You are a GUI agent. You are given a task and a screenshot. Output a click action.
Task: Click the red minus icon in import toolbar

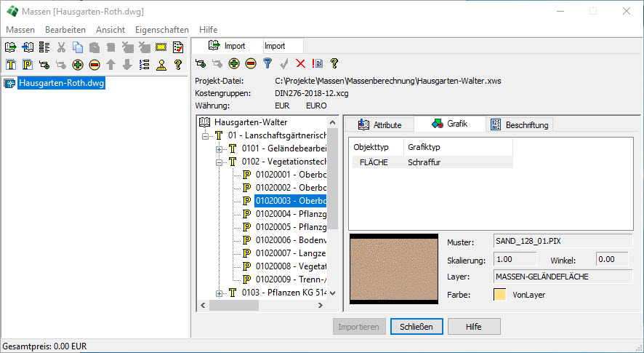(250, 63)
